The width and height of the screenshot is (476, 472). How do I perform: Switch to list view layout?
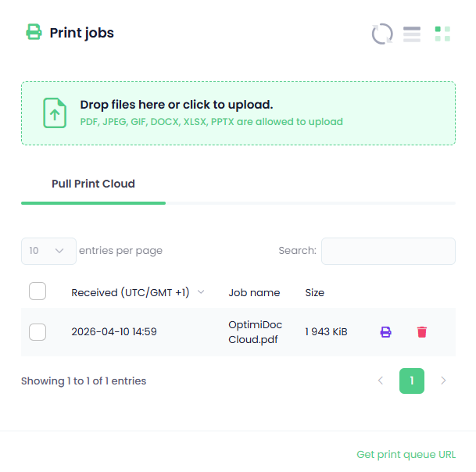412,34
